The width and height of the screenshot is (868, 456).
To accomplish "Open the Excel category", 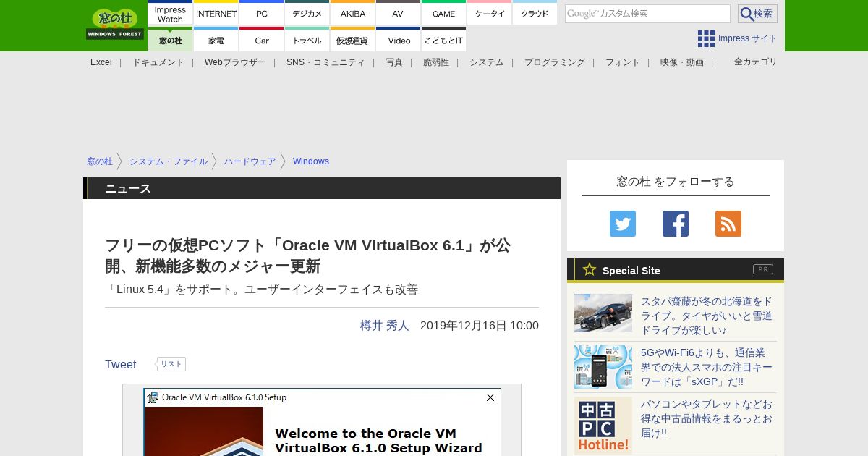I will (101, 62).
